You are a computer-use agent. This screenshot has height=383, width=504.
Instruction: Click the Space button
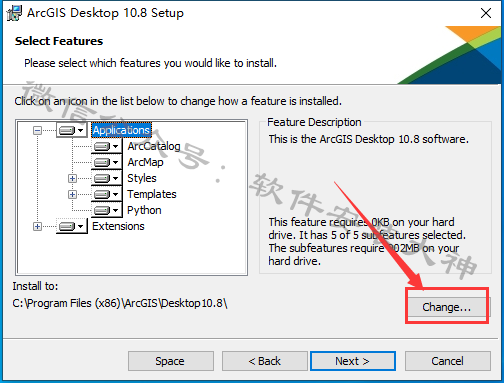(x=171, y=361)
